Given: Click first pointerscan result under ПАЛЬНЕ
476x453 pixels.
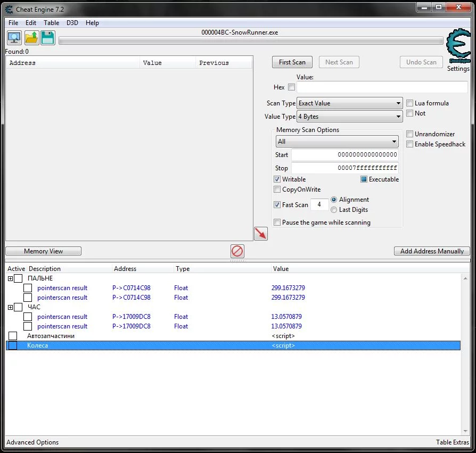Looking at the screenshot, I should [x=62, y=288].
